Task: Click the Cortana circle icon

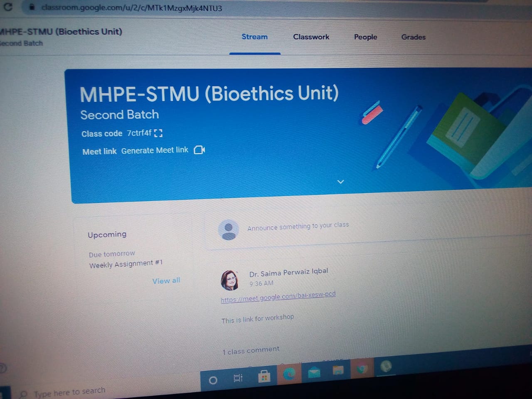Action: point(213,380)
